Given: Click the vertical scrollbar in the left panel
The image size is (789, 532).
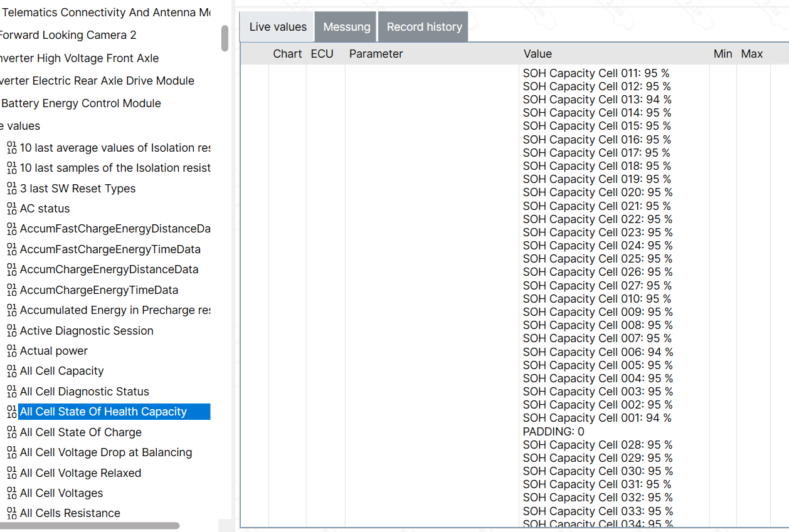Looking at the screenshot, I should coord(225,38).
